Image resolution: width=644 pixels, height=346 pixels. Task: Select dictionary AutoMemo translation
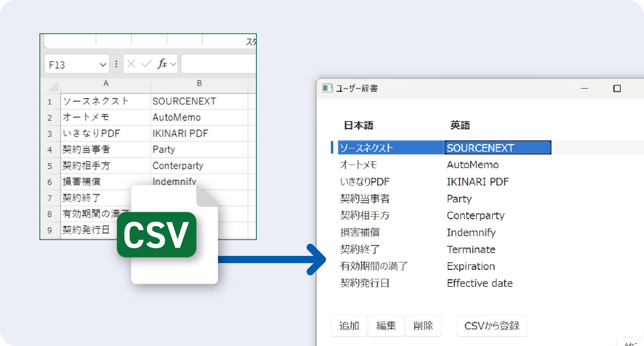pyautogui.click(x=473, y=165)
